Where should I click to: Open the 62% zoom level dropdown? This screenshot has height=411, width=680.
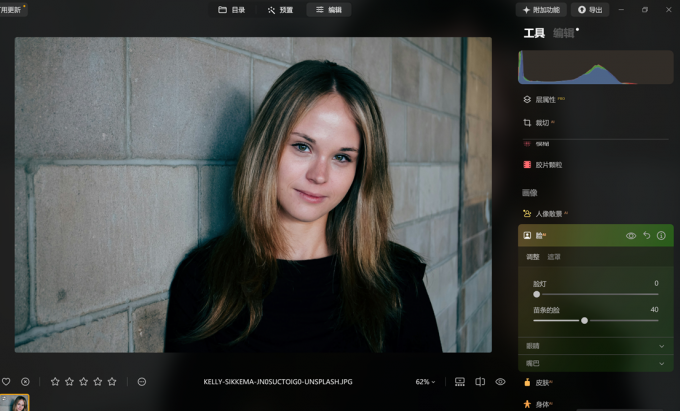426,382
